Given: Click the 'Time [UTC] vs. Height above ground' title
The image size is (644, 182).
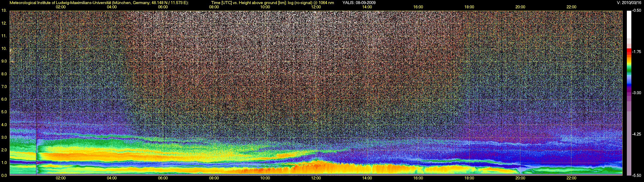Looking at the screenshot, I should click(x=272, y=3).
